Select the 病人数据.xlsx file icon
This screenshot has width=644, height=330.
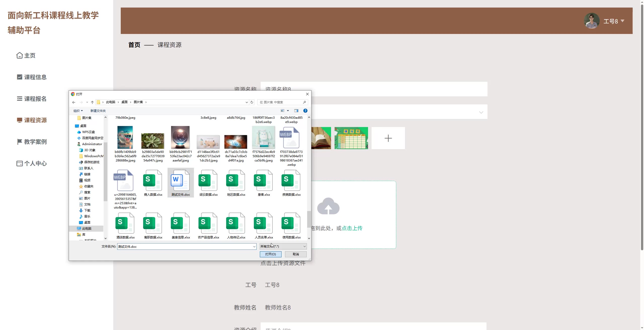pos(153,181)
